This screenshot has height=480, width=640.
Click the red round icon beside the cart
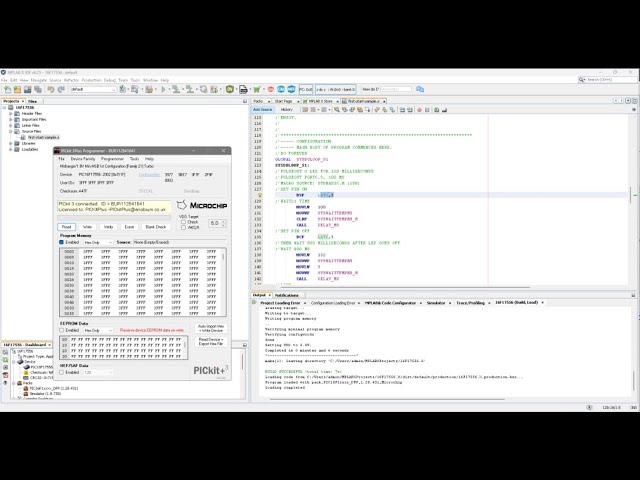point(271,89)
